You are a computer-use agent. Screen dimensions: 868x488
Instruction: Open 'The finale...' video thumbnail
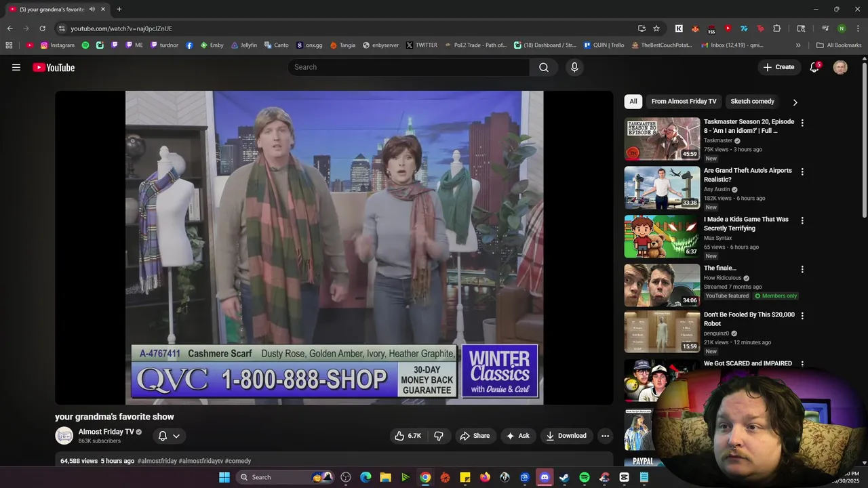(662, 285)
